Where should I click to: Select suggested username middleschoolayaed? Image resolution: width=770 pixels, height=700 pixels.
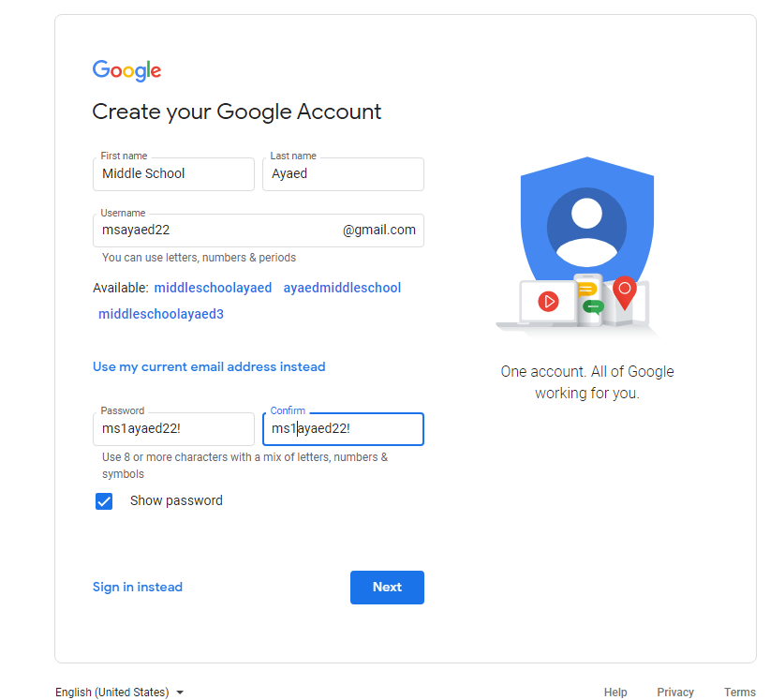pyautogui.click(x=214, y=288)
